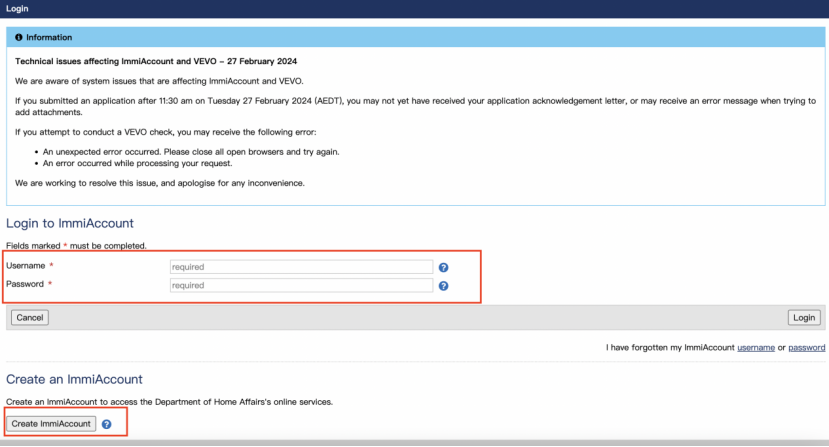Click the Login title in top bar

pyautogui.click(x=17, y=8)
